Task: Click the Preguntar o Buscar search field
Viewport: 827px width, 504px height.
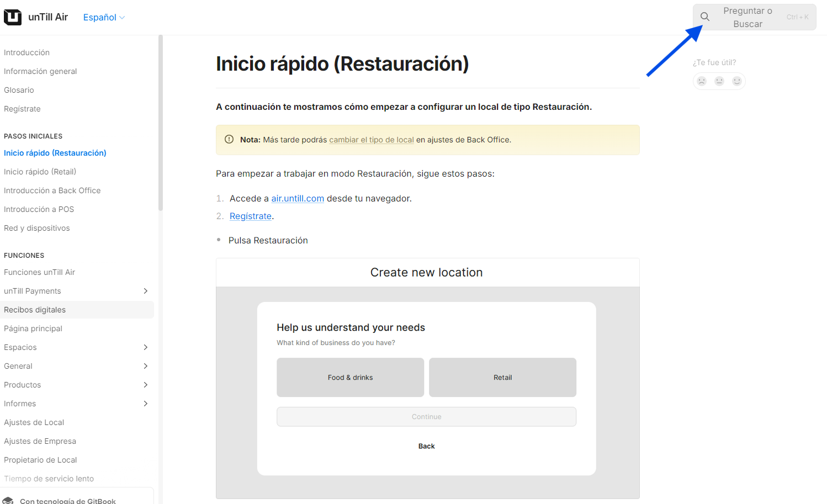Action: [748, 17]
